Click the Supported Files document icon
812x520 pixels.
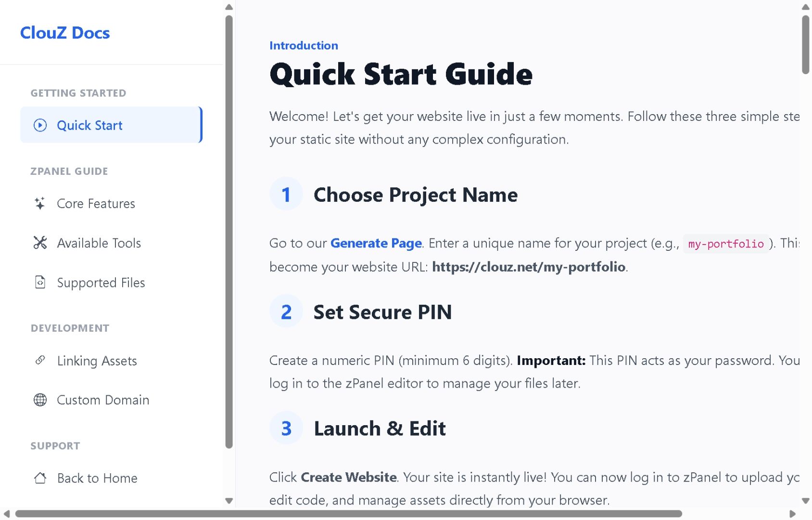pos(40,282)
